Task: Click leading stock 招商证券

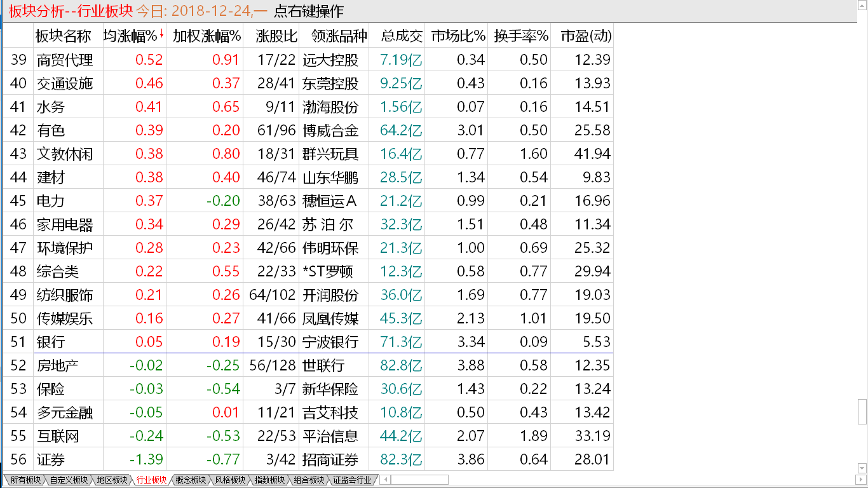Action: coord(330,459)
